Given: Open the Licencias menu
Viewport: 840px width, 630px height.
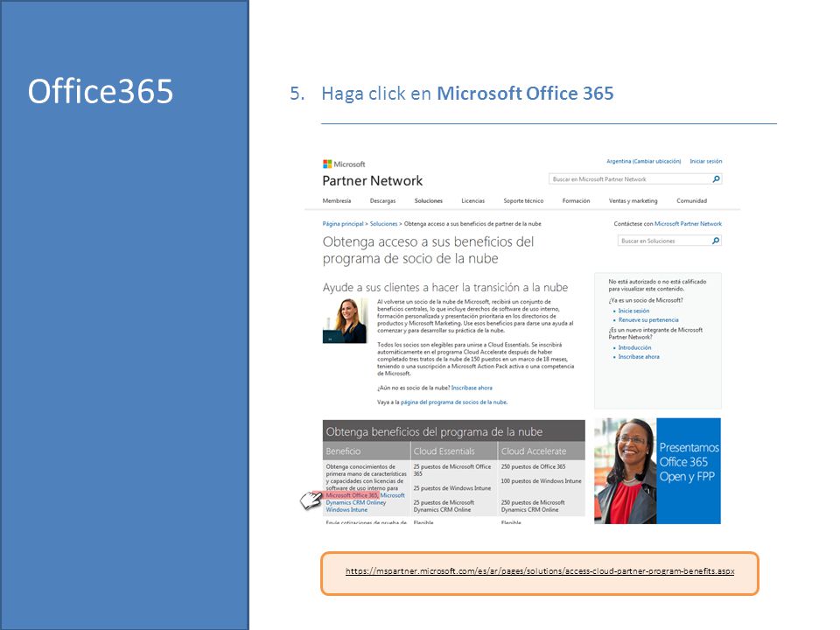Looking at the screenshot, I should (473, 201).
